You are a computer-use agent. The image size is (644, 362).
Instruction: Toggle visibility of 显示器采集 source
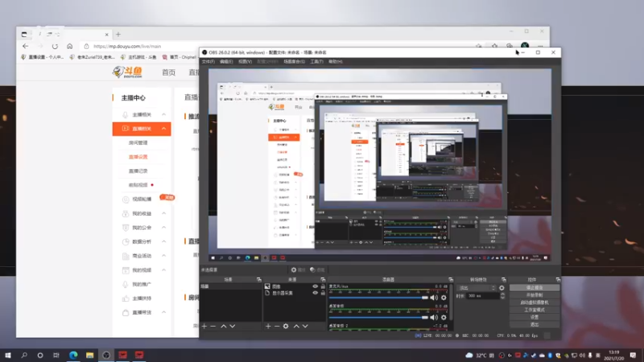coord(315,293)
